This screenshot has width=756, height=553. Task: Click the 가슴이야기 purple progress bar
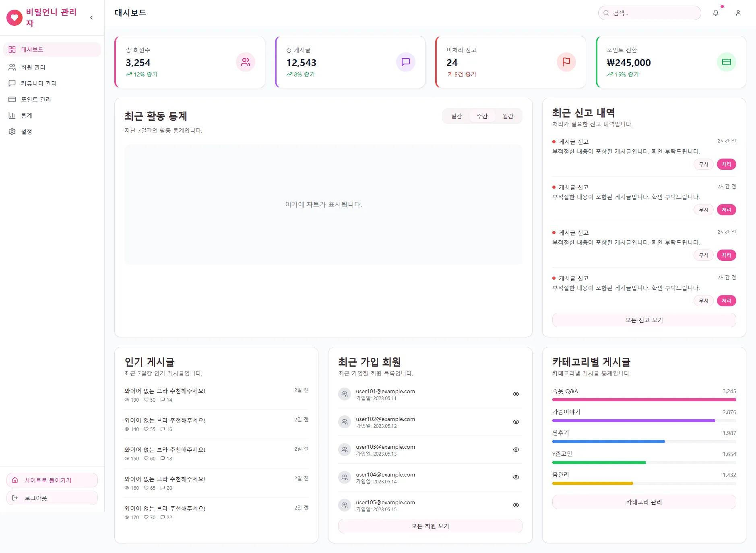[x=634, y=421]
